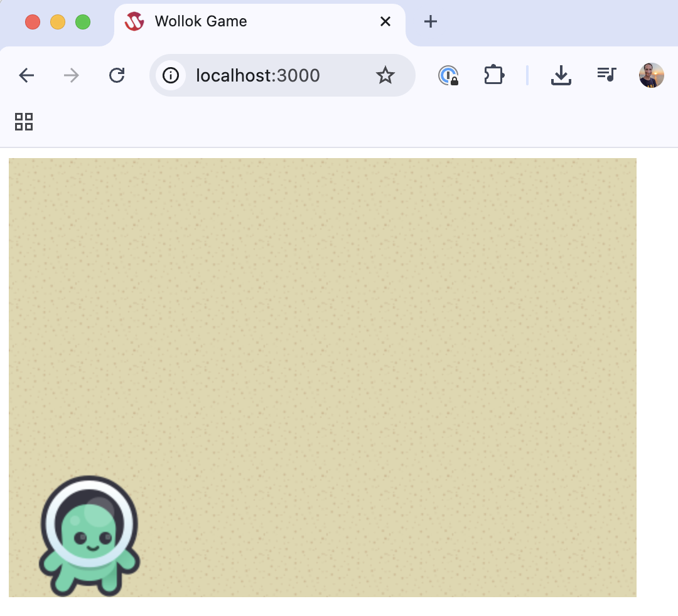Image resolution: width=678 pixels, height=616 pixels.
Task: Show the browser downloads
Action: [561, 76]
